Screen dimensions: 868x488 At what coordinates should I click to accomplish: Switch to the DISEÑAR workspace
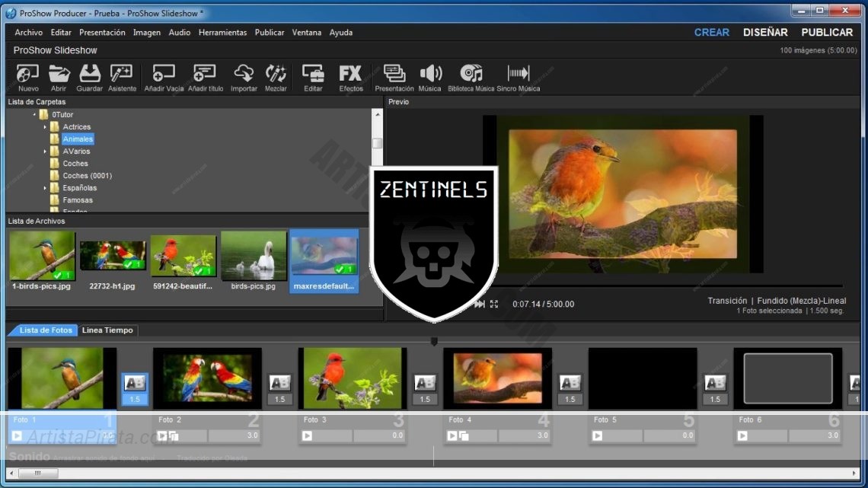pos(765,33)
